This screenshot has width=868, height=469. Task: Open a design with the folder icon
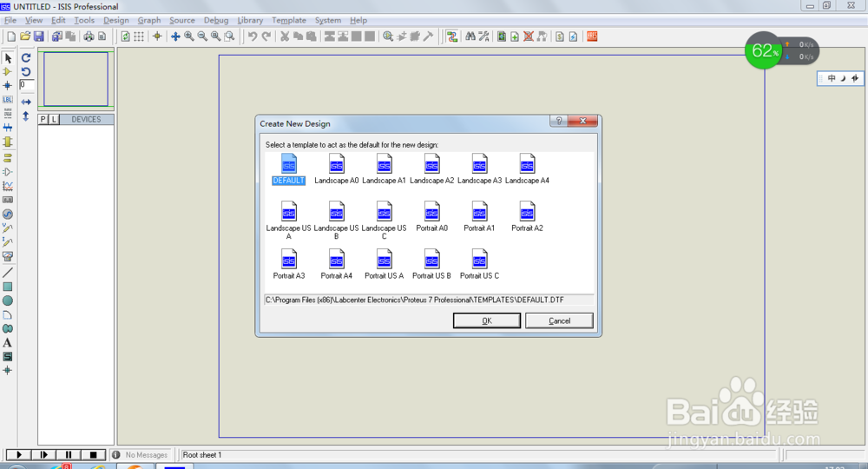click(25, 36)
